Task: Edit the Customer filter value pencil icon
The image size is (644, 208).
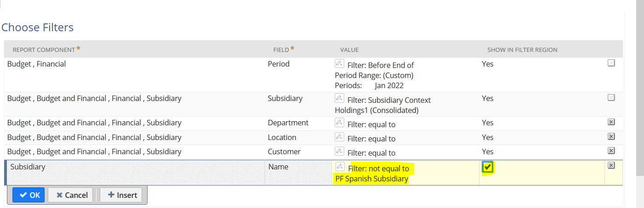Action: point(339,151)
